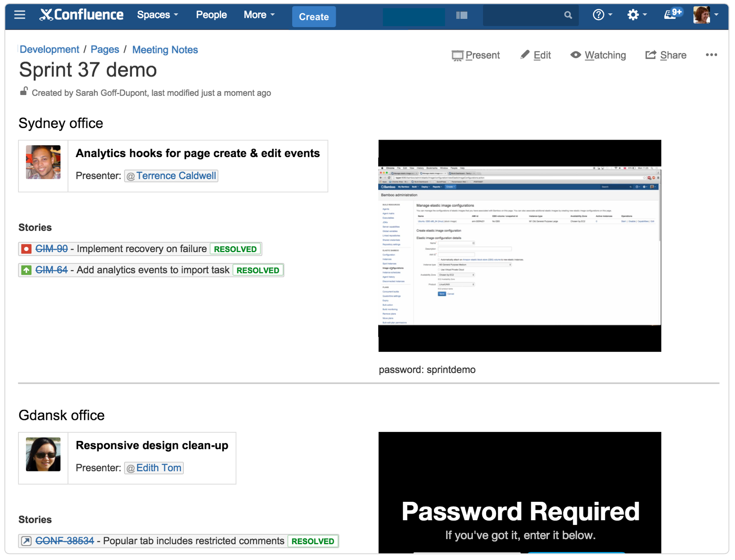The height and width of the screenshot is (560, 735).
Task: Open the hamburger navigation menu
Action: 19,15
